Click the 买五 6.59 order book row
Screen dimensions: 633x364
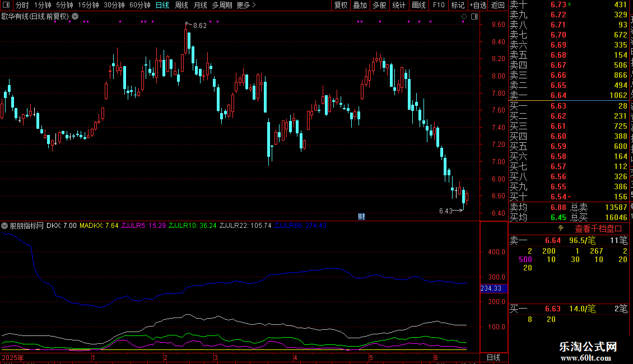(x=569, y=146)
